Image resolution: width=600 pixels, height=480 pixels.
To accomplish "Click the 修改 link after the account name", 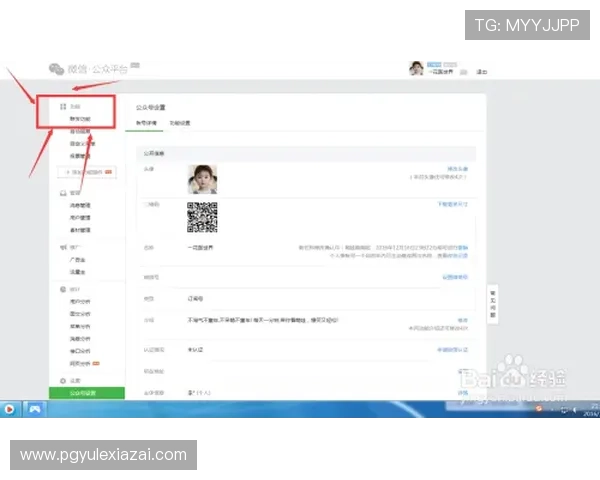I will [x=463, y=248].
